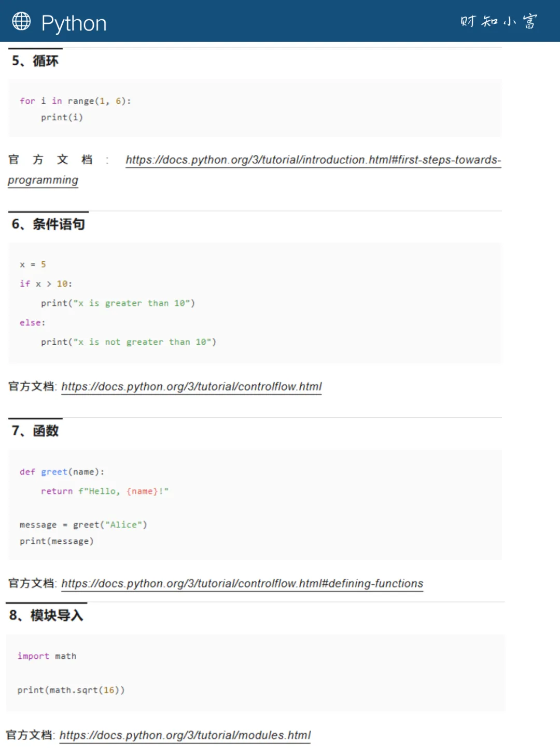
Task: Open the controlflow.html documentation link
Action: (191, 387)
